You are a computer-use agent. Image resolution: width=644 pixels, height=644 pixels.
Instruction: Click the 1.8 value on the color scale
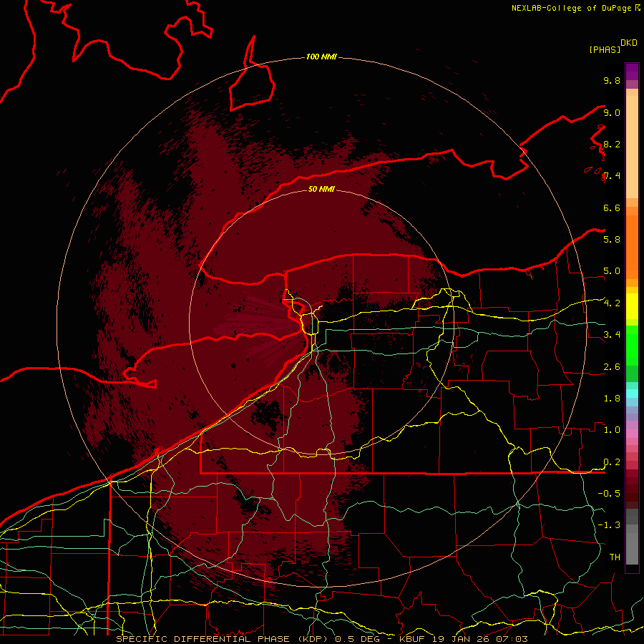pyautogui.click(x=612, y=399)
